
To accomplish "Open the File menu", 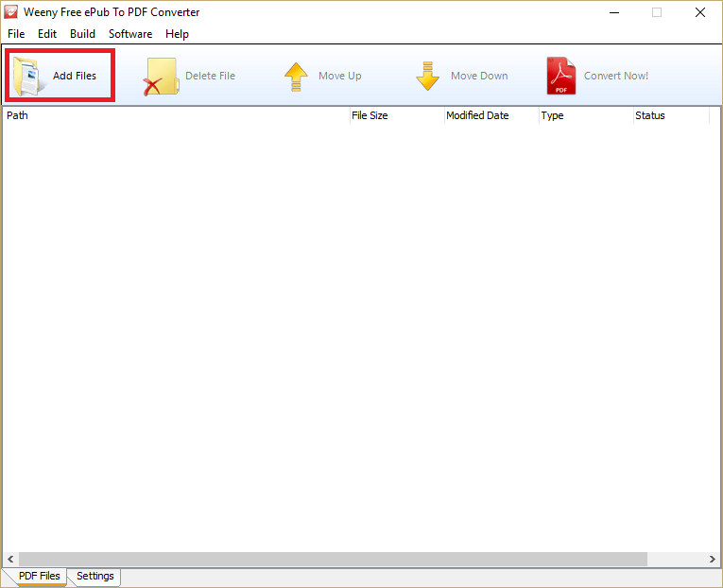I will [16, 34].
